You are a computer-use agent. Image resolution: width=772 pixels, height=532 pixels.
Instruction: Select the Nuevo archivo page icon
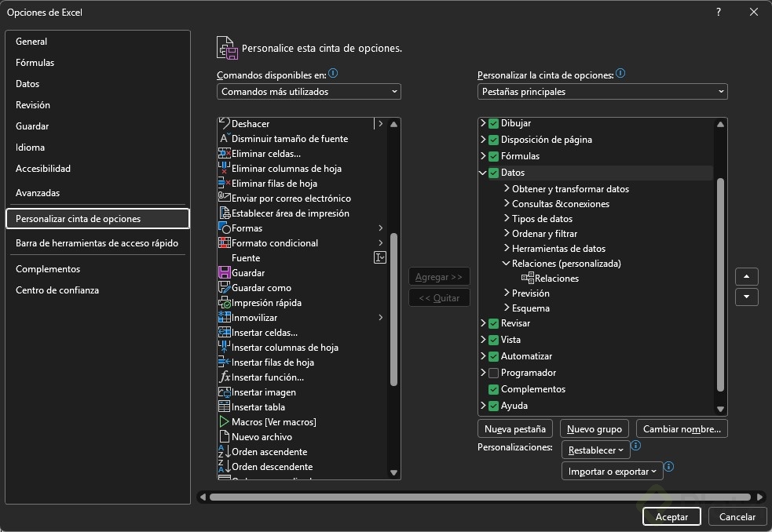[225, 436]
